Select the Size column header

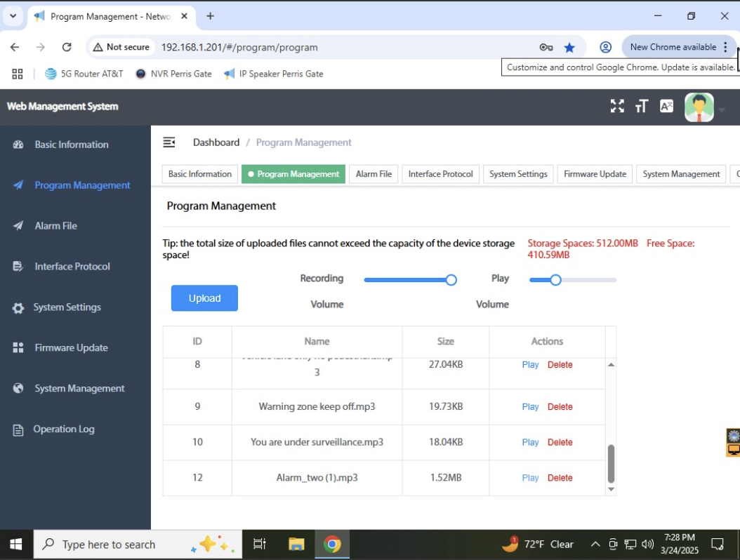click(x=446, y=342)
